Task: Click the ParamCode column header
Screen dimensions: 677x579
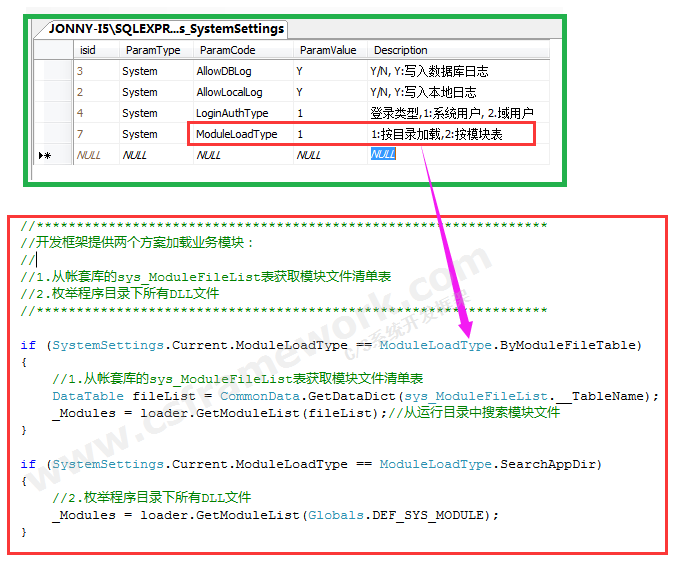Action: click(227, 50)
